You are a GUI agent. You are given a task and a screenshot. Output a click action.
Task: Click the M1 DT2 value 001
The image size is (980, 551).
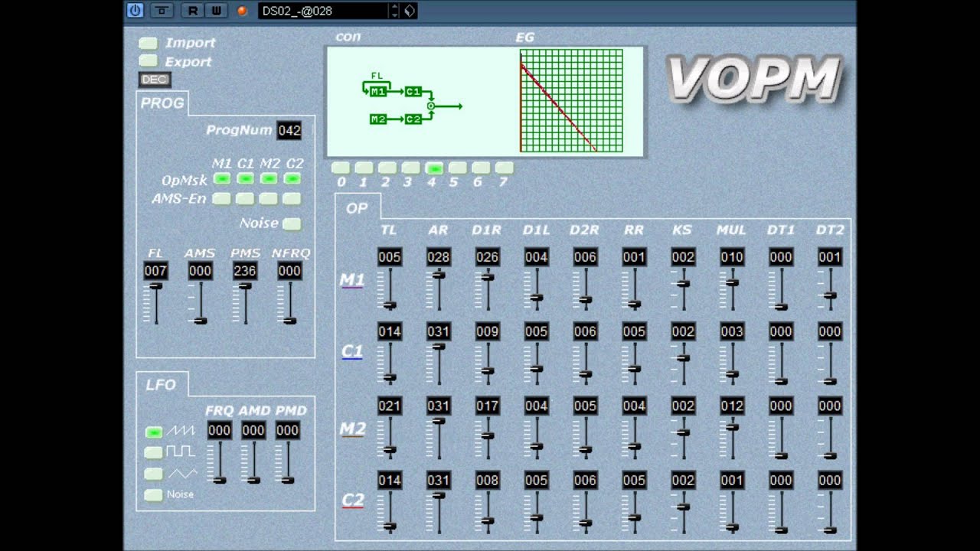[830, 257]
